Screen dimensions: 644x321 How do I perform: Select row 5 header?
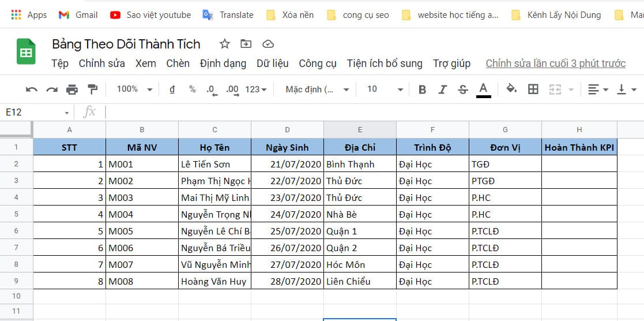[x=16, y=214]
